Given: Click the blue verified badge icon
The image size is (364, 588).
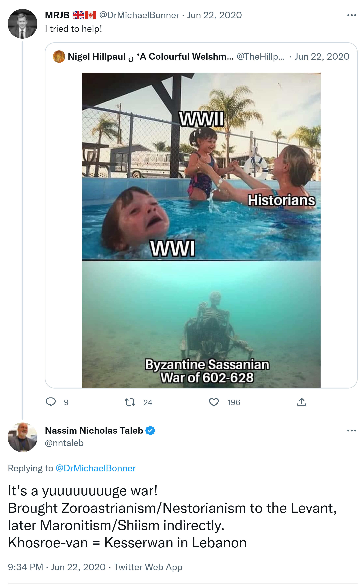Looking at the screenshot, I should 150,430.
